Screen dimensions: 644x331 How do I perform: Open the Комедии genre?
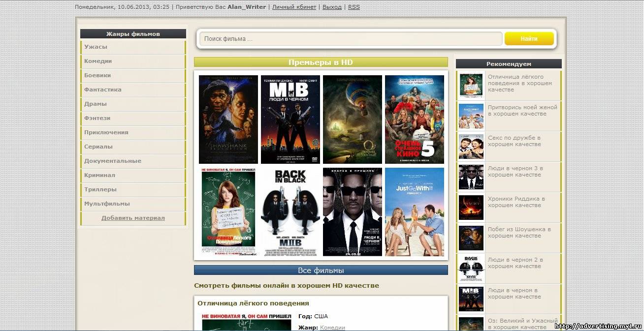pos(133,61)
